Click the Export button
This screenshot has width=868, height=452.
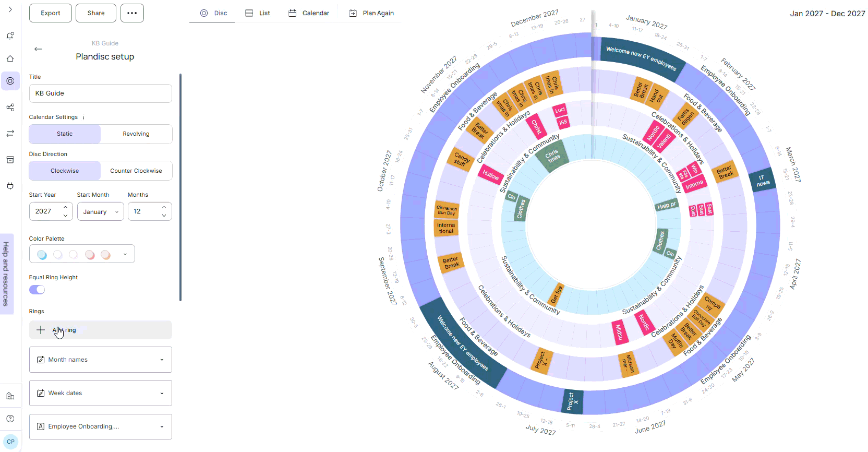click(x=51, y=13)
